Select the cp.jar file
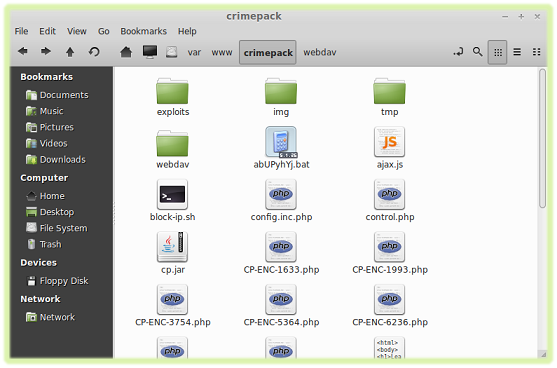The width and height of the screenshot is (557, 368). pos(173,253)
